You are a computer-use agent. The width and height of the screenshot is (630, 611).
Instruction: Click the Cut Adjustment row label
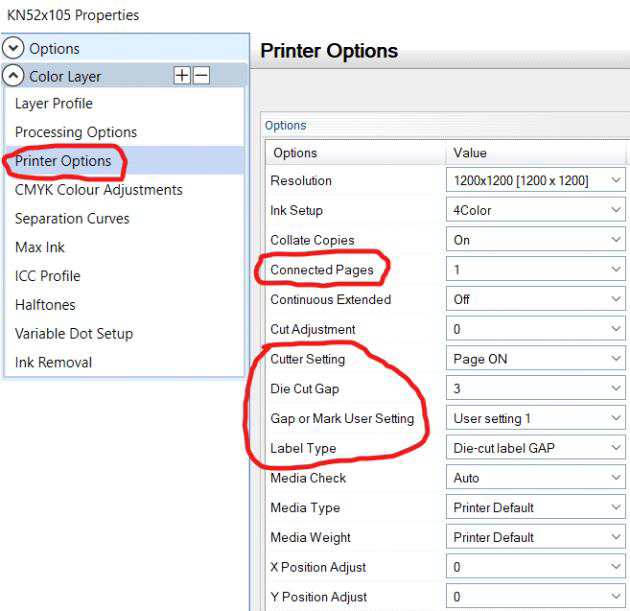(313, 329)
